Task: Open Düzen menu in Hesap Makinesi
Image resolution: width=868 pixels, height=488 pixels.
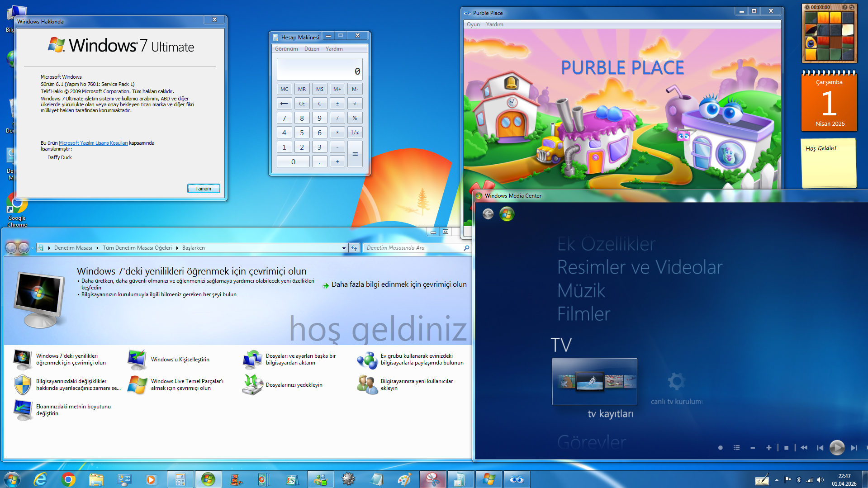Action: pyautogui.click(x=312, y=49)
